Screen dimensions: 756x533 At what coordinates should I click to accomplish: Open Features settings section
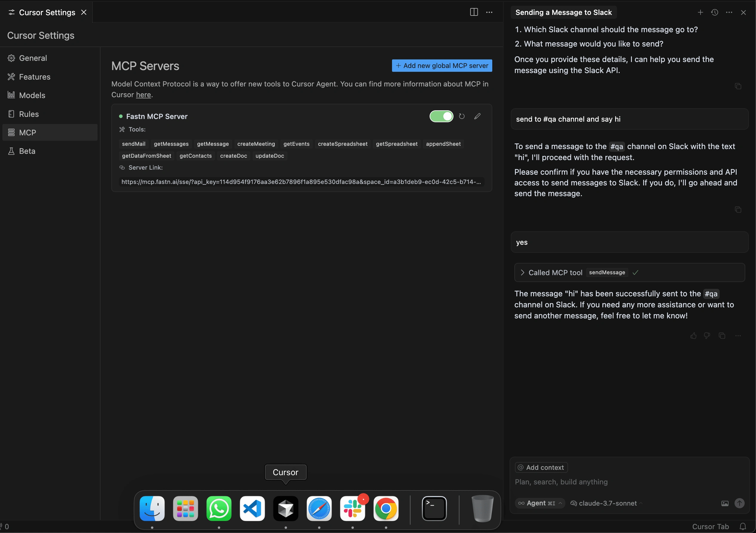[x=50, y=77]
